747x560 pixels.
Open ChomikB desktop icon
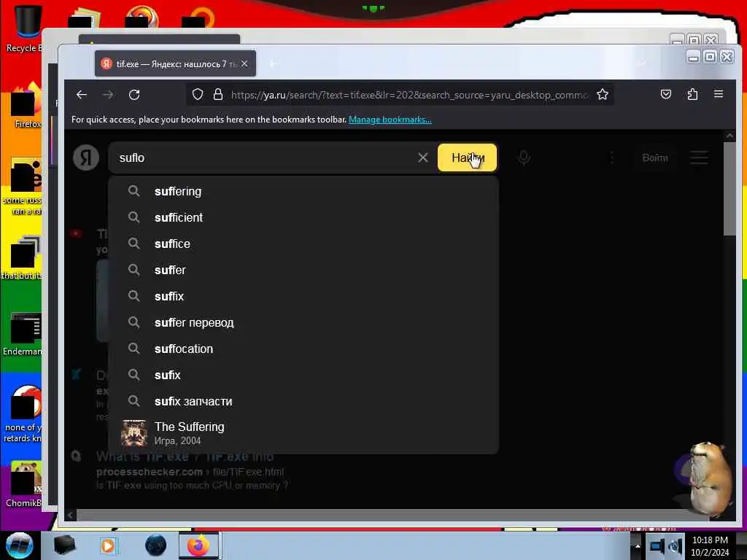pos(24,483)
